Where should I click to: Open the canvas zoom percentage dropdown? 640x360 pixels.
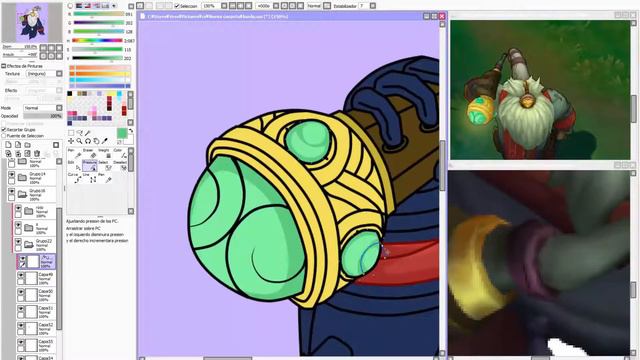coord(224,6)
